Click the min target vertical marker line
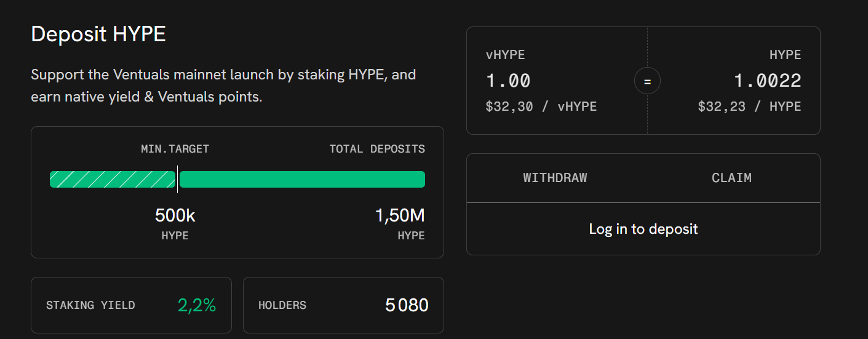The height and width of the screenshot is (339, 868). 178,179
